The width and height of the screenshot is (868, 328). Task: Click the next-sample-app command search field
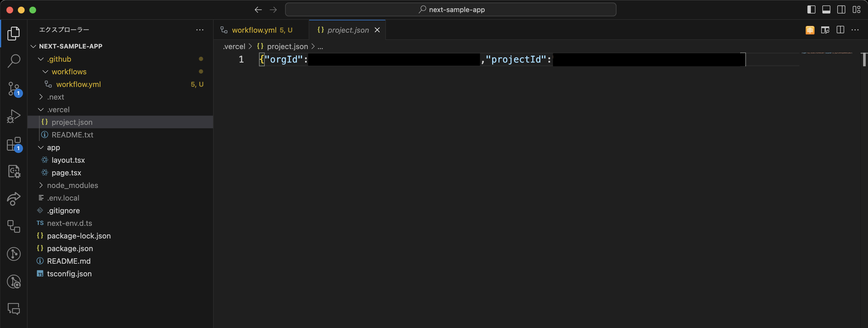click(451, 10)
